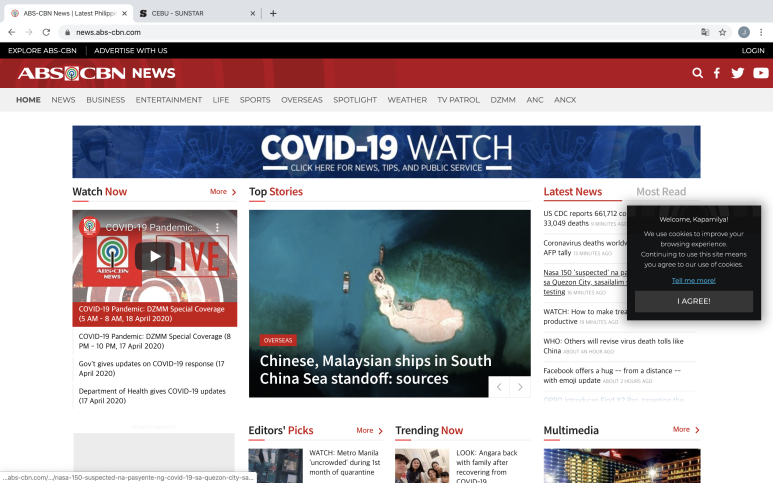The height and width of the screenshot is (483, 773).
Task: Click the site lock icon
Action: (x=68, y=32)
